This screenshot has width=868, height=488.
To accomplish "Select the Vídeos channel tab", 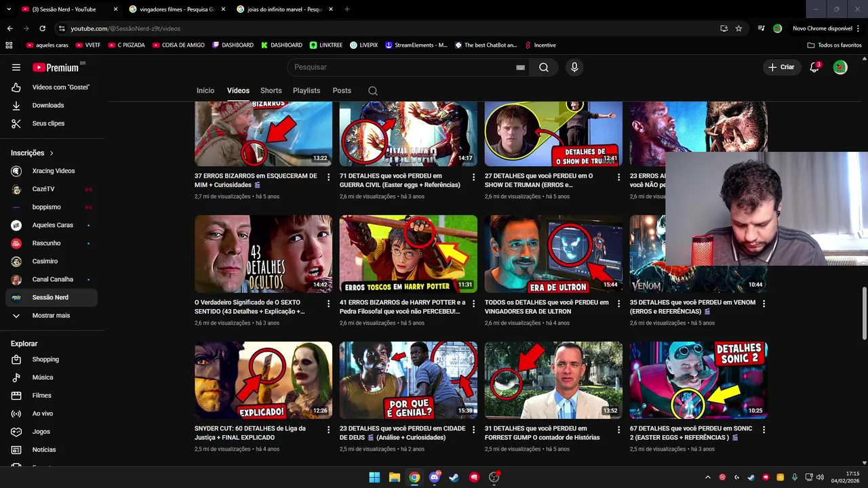I will coord(238,91).
